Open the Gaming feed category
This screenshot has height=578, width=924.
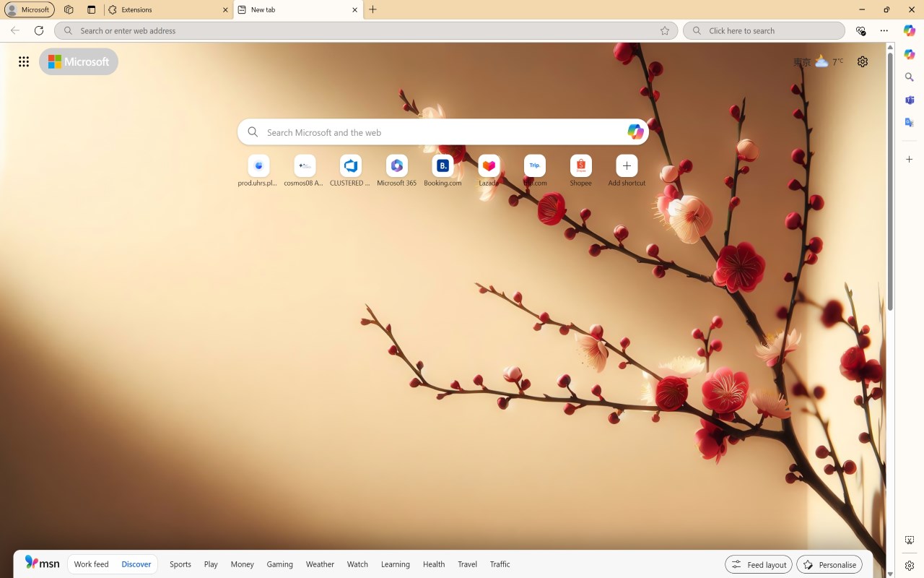(279, 564)
